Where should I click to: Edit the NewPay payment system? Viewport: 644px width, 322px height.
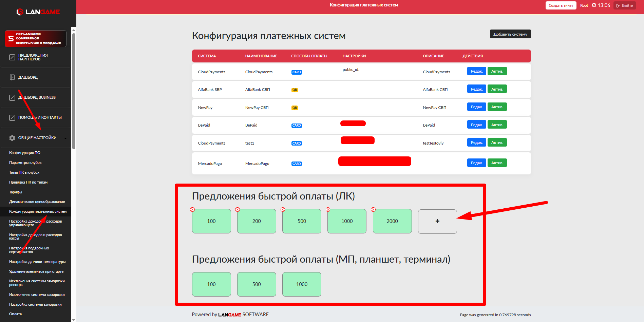click(x=477, y=107)
